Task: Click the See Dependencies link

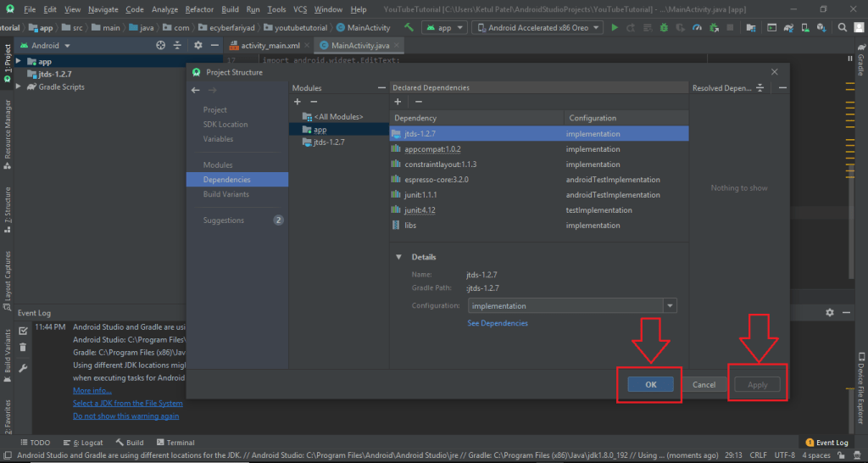Action: tap(498, 323)
